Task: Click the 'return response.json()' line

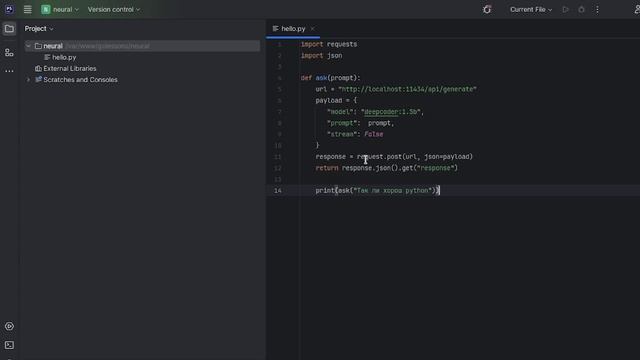Action: pyautogui.click(x=387, y=168)
